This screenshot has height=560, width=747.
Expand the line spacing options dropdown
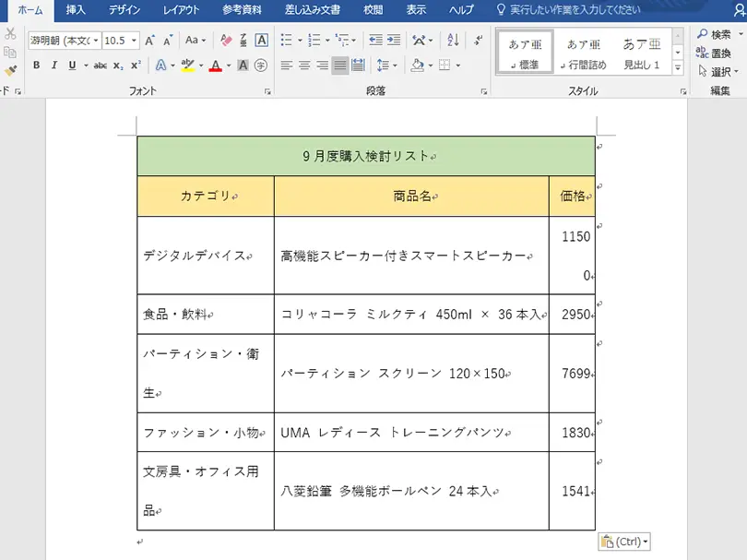(x=395, y=65)
